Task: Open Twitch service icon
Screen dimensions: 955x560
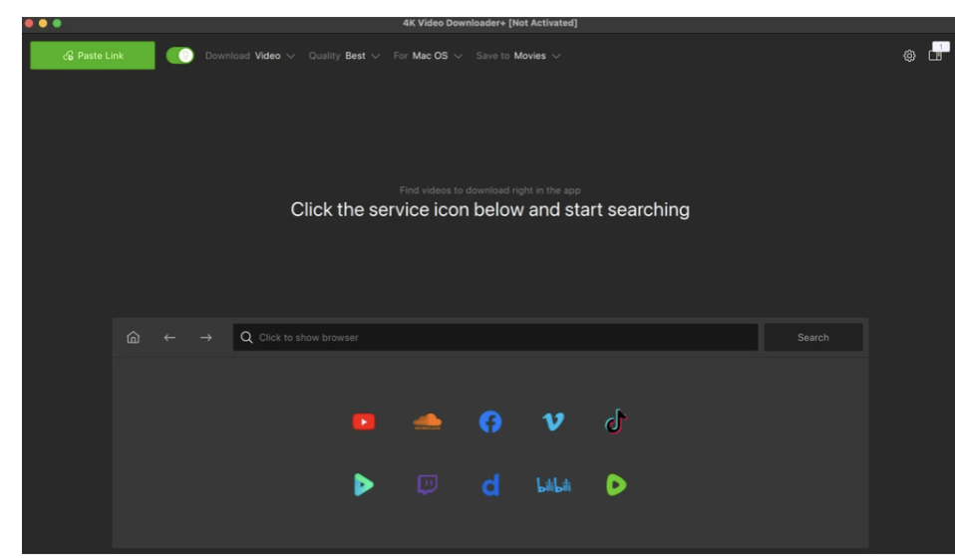Action: click(427, 484)
